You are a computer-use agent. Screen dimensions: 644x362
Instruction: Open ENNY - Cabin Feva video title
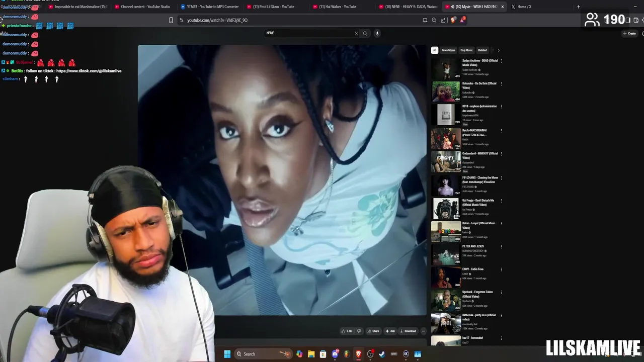[473, 269]
